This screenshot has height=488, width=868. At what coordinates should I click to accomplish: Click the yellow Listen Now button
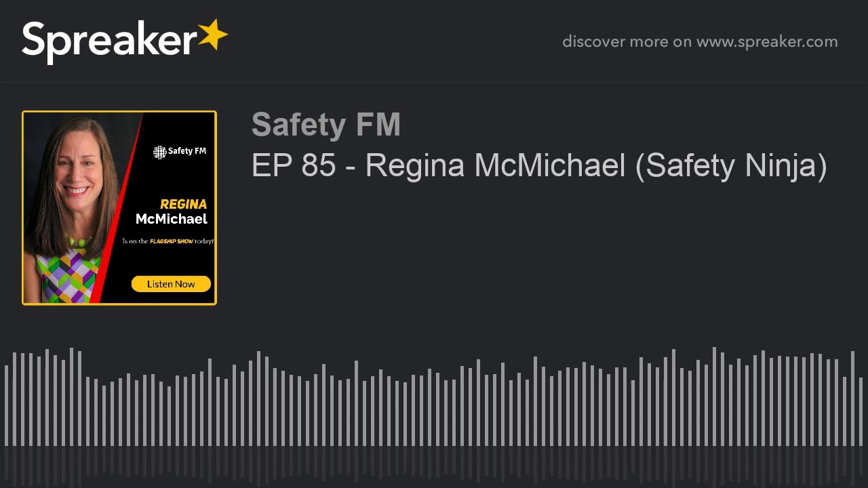[x=171, y=284]
